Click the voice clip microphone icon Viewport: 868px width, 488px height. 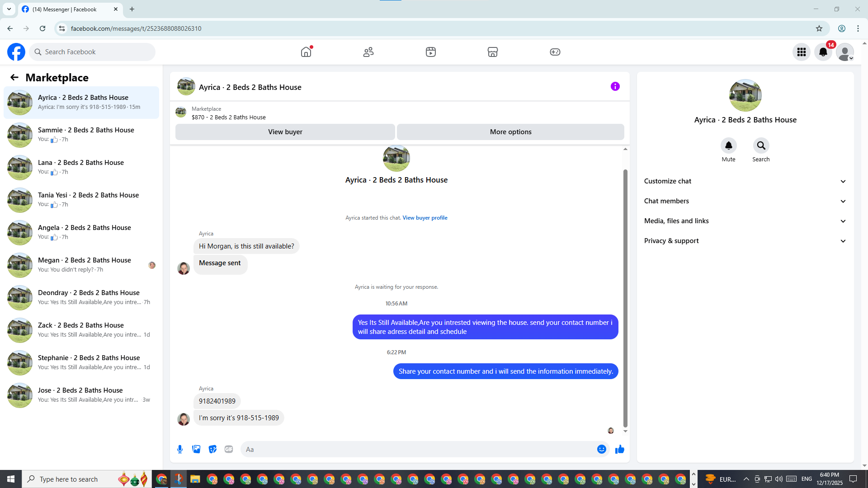(x=180, y=449)
